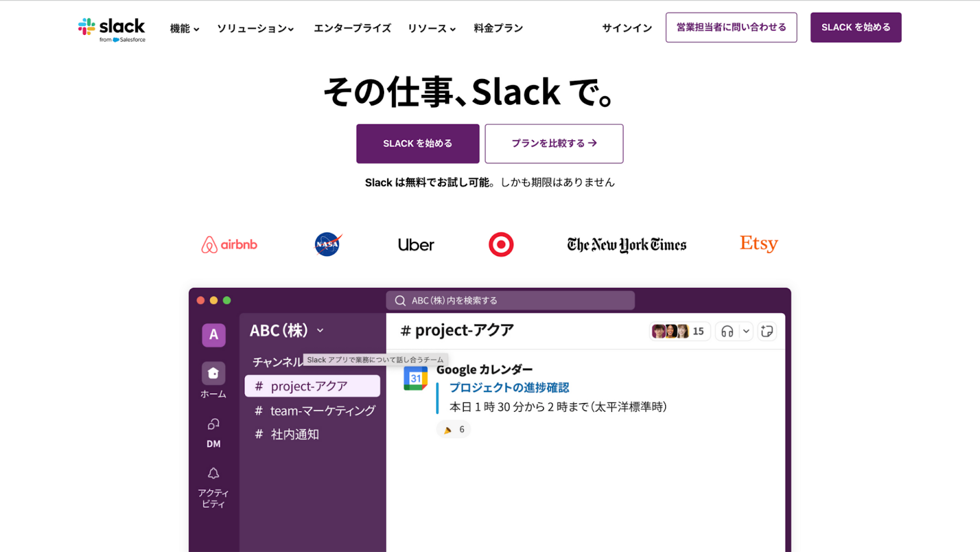Click the # project-アクア channel title
Viewport: 980px width, 552px height.
click(457, 330)
